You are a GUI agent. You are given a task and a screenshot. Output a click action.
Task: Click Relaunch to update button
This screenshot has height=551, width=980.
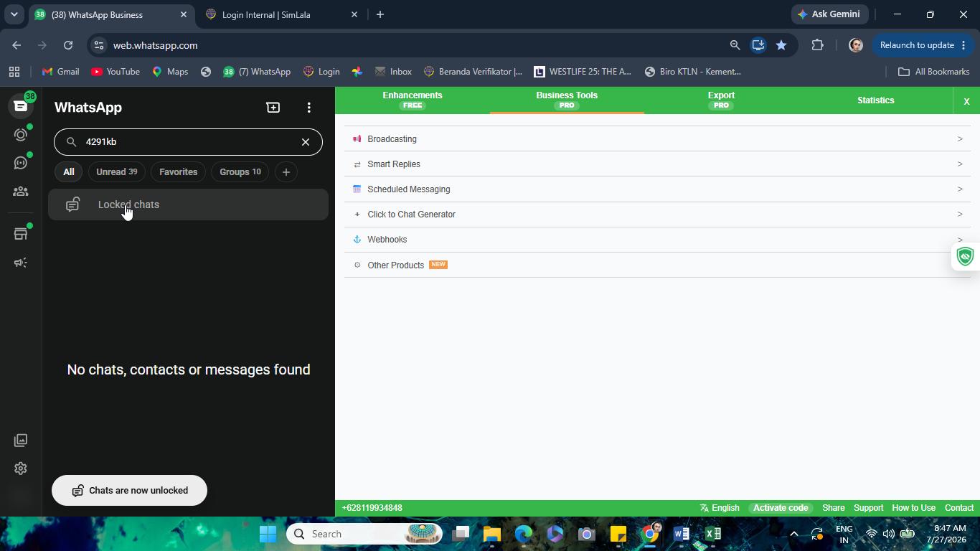click(x=922, y=45)
